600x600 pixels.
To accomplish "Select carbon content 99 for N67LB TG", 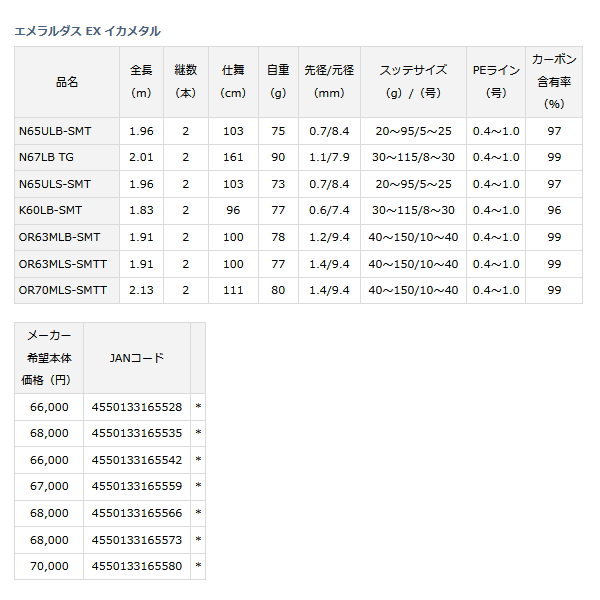I will 554,157.
